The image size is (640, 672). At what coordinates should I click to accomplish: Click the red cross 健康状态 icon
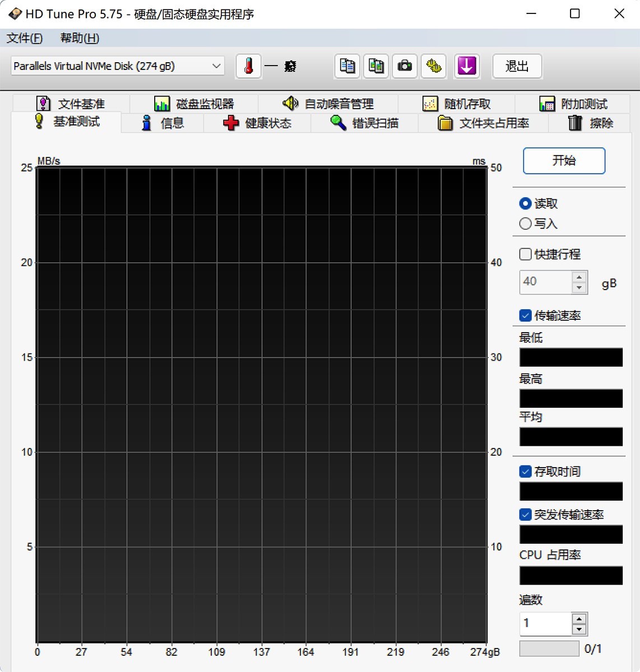point(231,123)
